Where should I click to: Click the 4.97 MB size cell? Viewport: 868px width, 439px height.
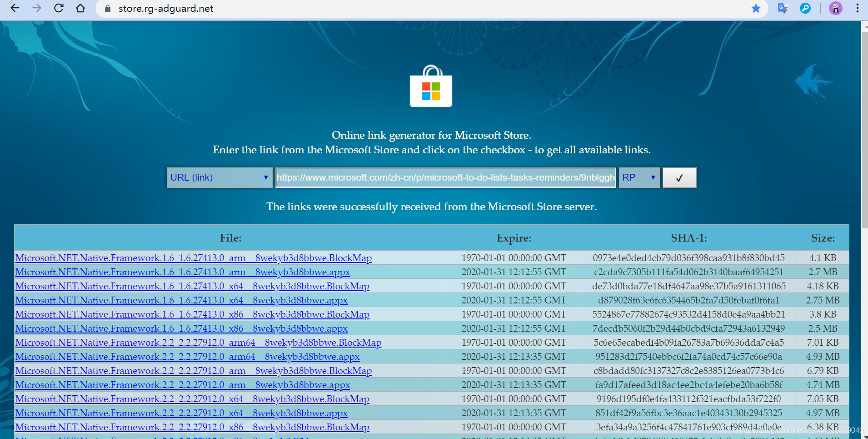(823, 413)
